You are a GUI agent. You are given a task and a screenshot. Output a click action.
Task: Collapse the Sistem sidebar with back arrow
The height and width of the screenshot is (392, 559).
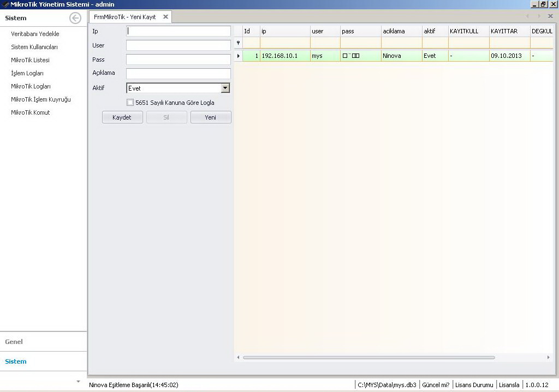tap(75, 18)
